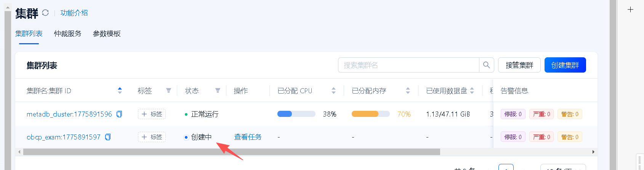Click the 创建集群 button
The image size is (644, 170).
coord(565,65)
